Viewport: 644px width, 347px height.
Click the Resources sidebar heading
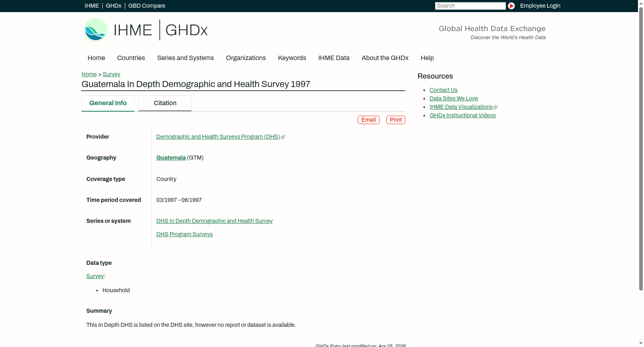[435, 77]
